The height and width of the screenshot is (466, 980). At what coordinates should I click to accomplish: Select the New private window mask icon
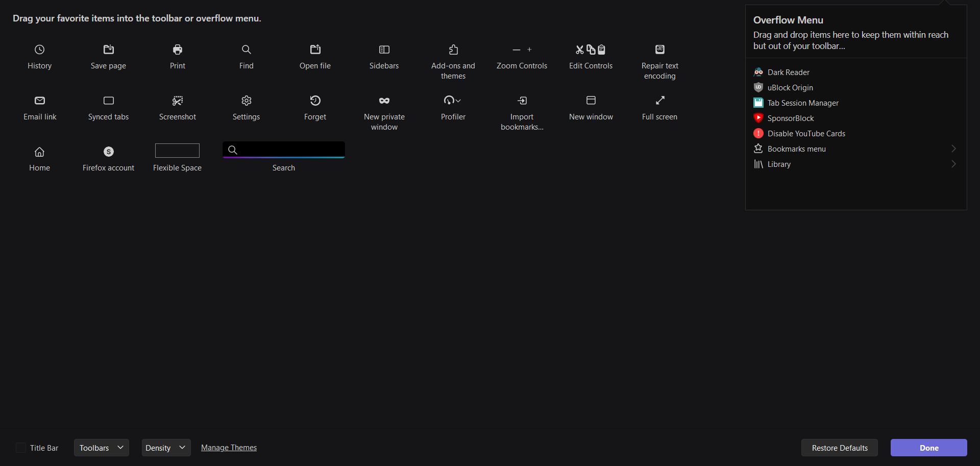[384, 101]
